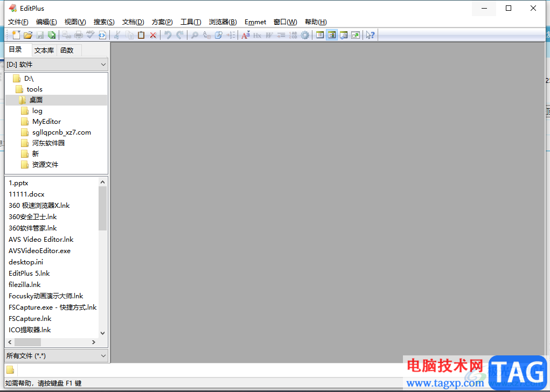550x392 pixels.
Task: Click the Redo arrow icon
Action: (x=180, y=34)
